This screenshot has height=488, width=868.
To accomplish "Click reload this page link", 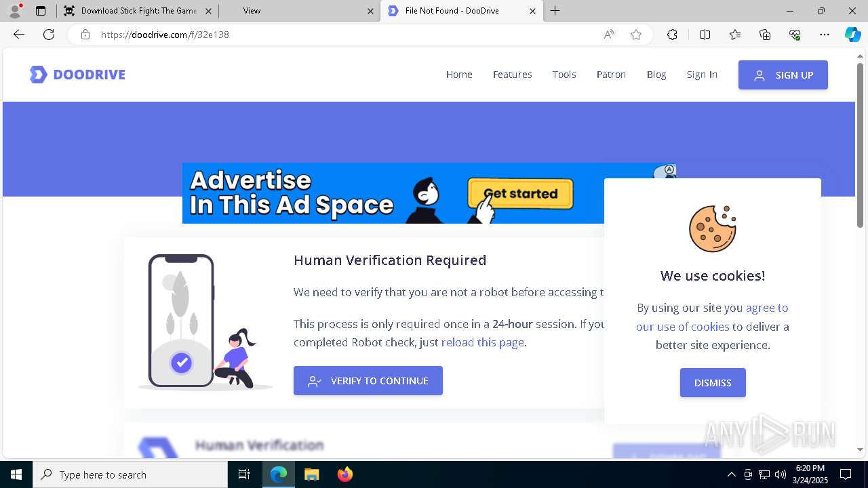I will 483,342.
